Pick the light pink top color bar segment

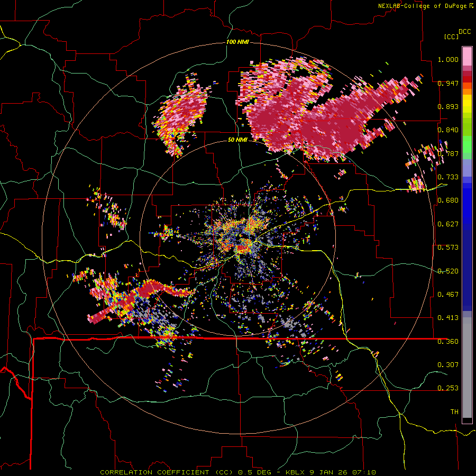[x=467, y=56]
